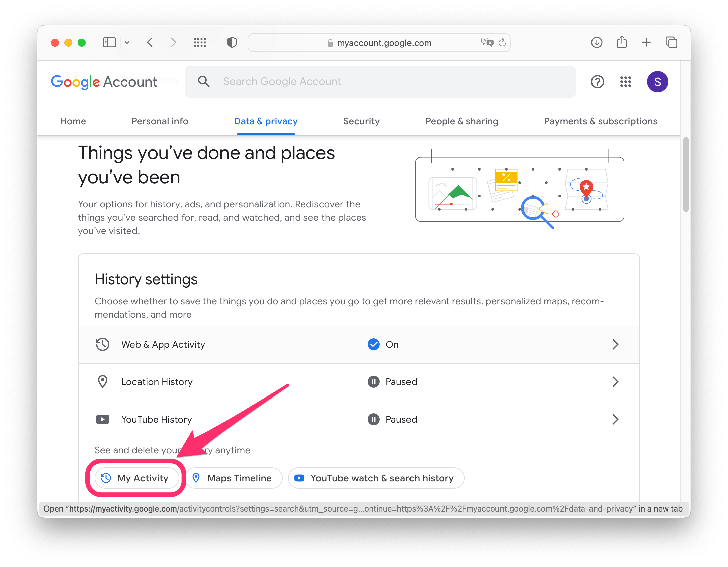Open the Help question mark icon
This screenshot has height=567, width=728.
597,82
